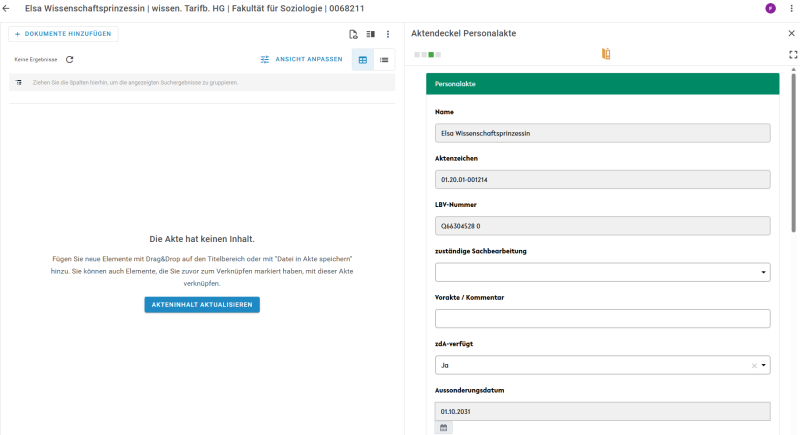Open the zdA-verfügt dropdown arrow
Screen dimensions: 800x435
[x=764, y=366]
